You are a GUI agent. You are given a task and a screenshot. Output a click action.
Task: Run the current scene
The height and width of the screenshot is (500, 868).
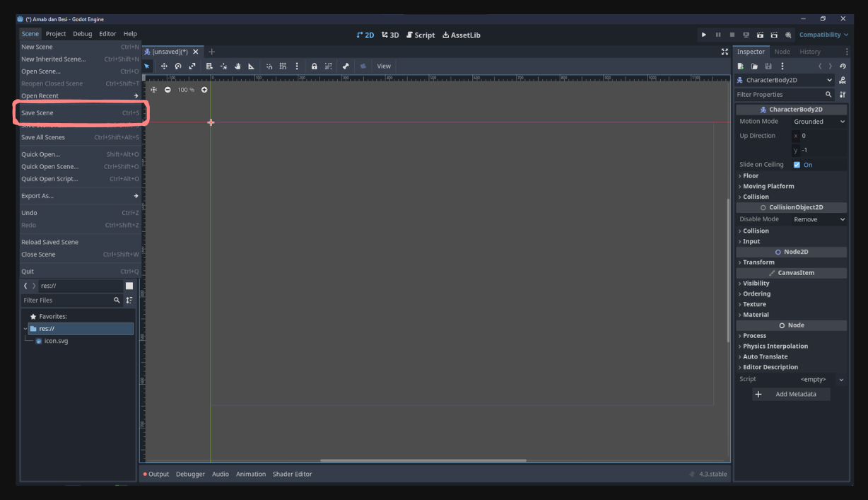(760, 35)
